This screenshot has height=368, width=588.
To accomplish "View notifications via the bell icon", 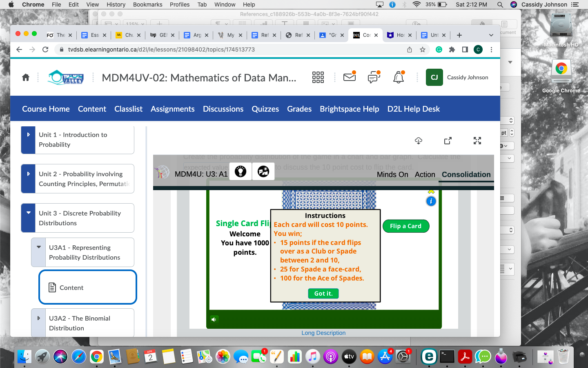I will pos(399,77).
